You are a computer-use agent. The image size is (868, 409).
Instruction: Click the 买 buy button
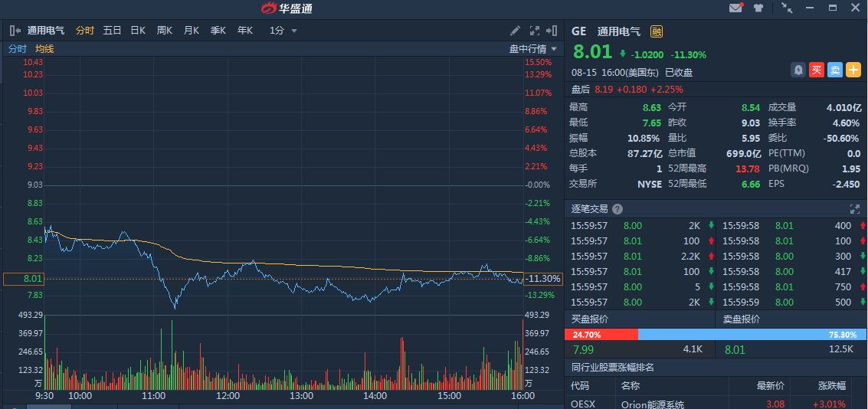817,70
